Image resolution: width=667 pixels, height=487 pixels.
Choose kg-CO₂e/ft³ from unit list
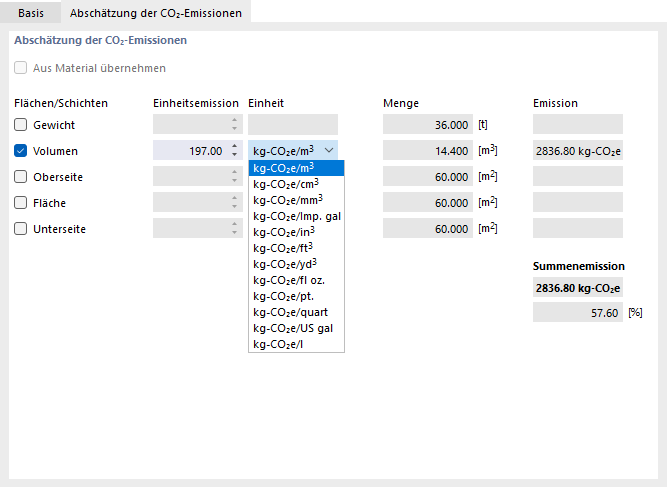coord(296,248)
